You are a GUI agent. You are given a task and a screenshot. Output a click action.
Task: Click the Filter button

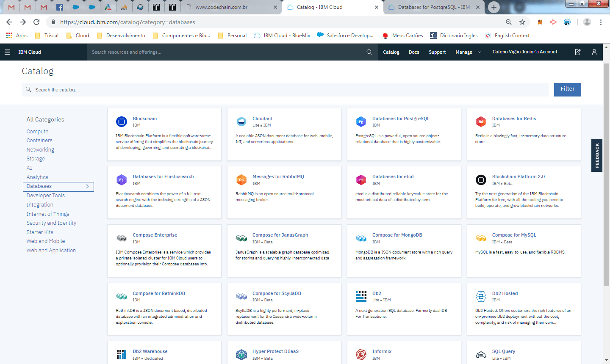point(568,89)
